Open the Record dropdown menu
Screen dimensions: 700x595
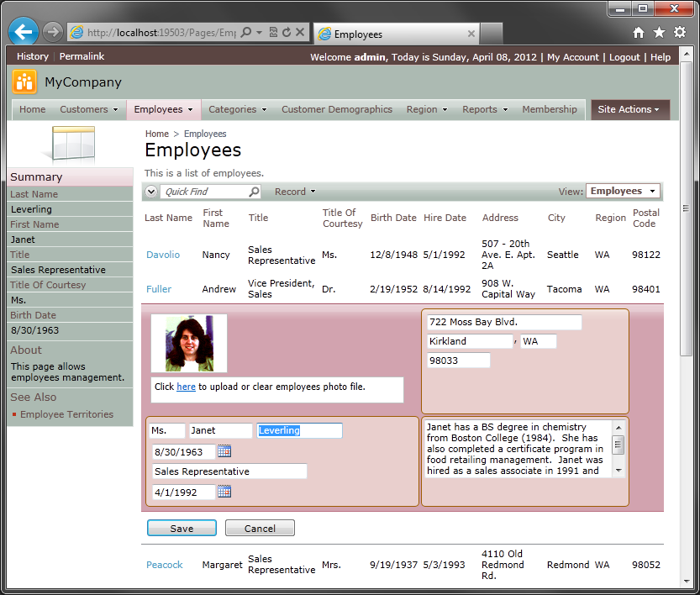[295, 192]
